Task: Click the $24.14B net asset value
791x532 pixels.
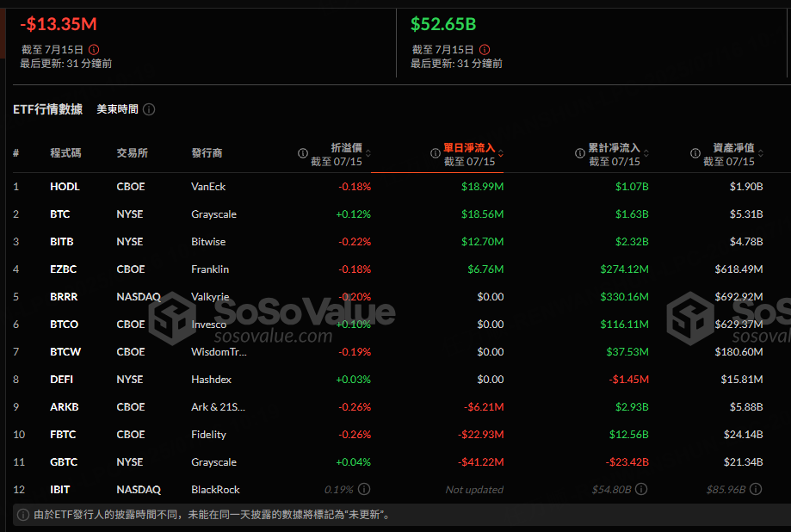Action: (743, 434)
